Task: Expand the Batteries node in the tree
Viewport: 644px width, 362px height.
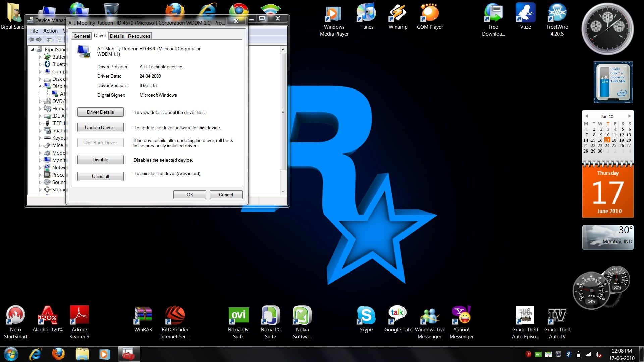Action: [40, 57]
